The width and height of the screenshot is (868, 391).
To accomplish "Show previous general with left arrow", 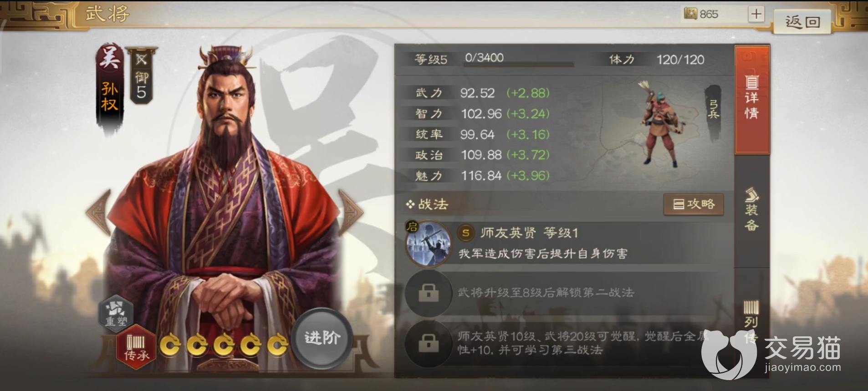I will point(99,213).
